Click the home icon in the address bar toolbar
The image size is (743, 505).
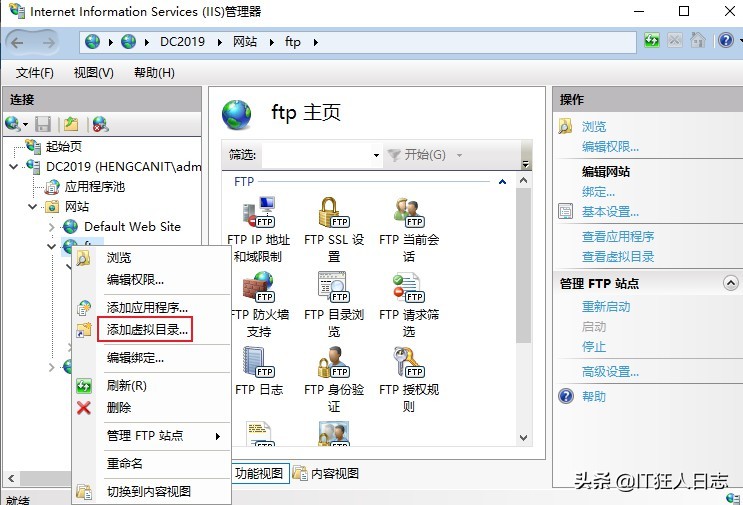coord(698,40)
